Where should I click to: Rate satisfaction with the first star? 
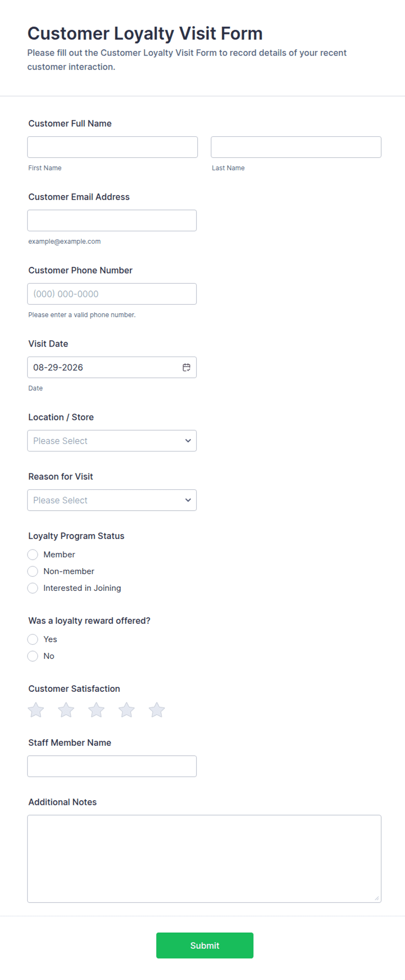click(36, 710)
